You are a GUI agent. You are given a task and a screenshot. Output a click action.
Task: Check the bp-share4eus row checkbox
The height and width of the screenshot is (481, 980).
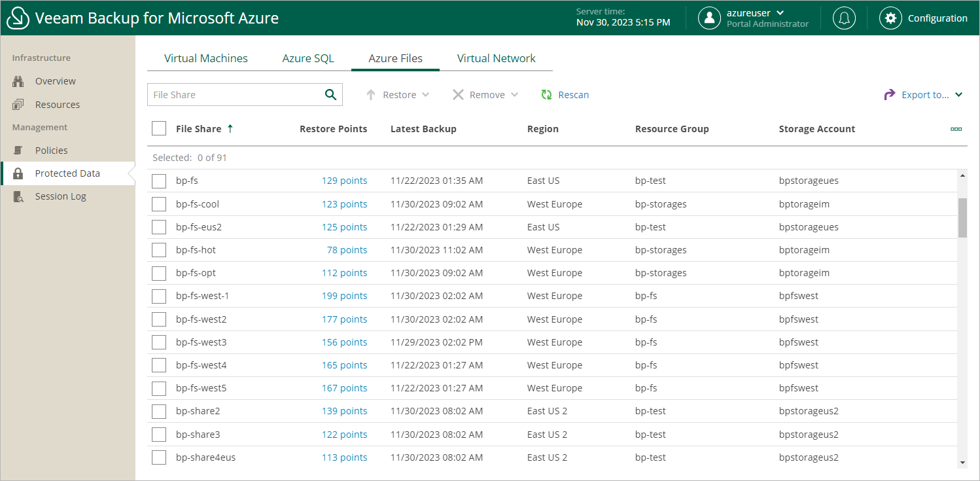coord(159,457)
